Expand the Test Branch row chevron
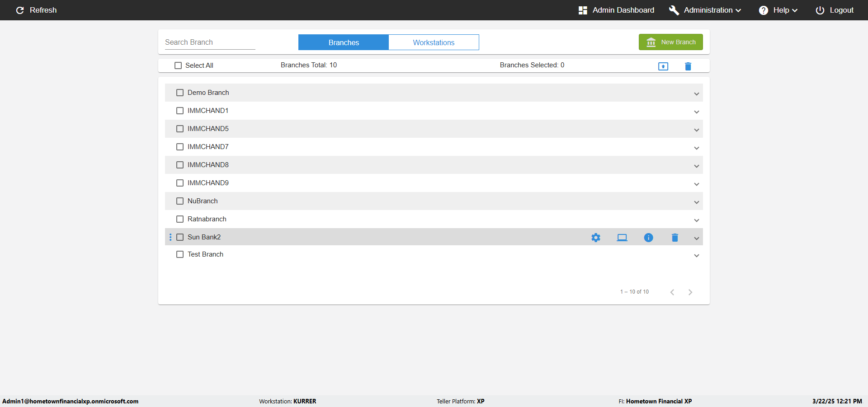 697,256
